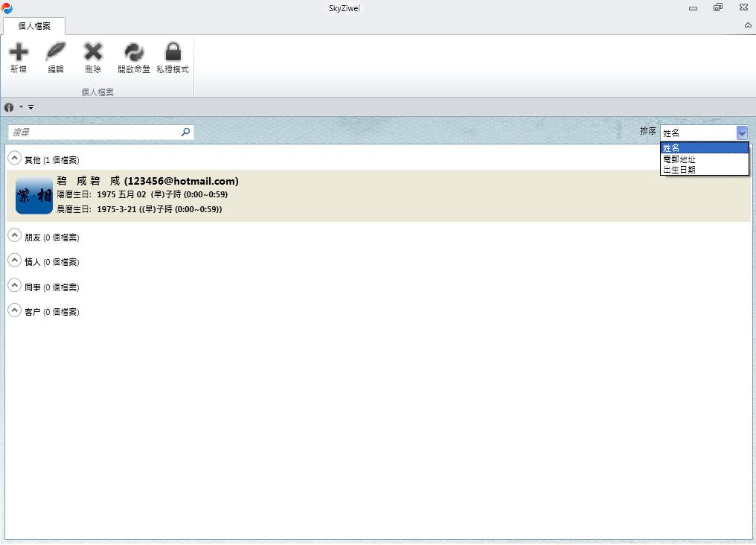
Task: Click the 編輯 feather icon
Action: (x=56, y=52)
